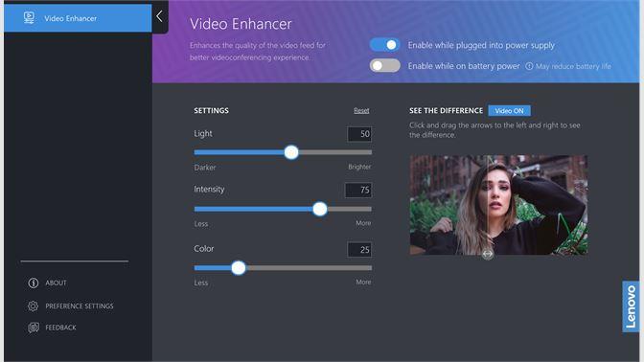Click the 'SEE THE DIFFERENCE' heading
644x362 pixels.
tap(446, 110)
